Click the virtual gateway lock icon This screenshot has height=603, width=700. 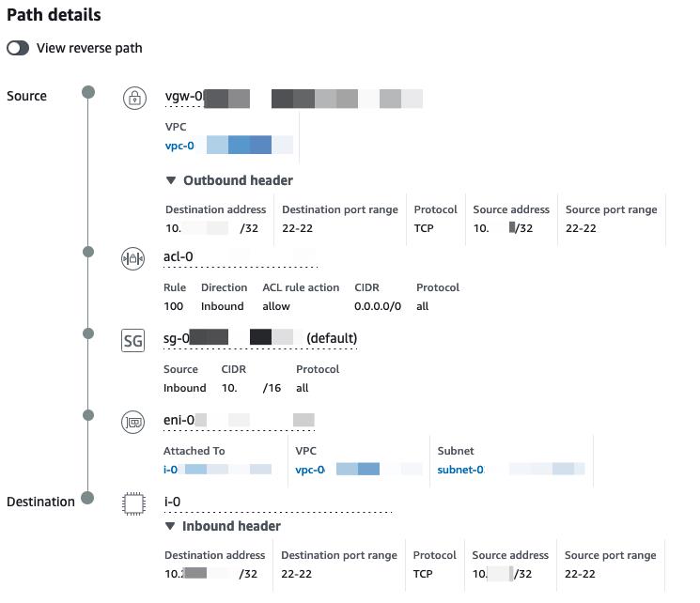click(135, 98)
